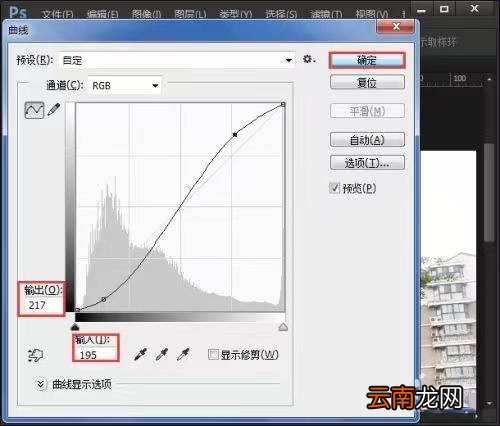Click the Photoshop Ps logo icon

[18, 12]
